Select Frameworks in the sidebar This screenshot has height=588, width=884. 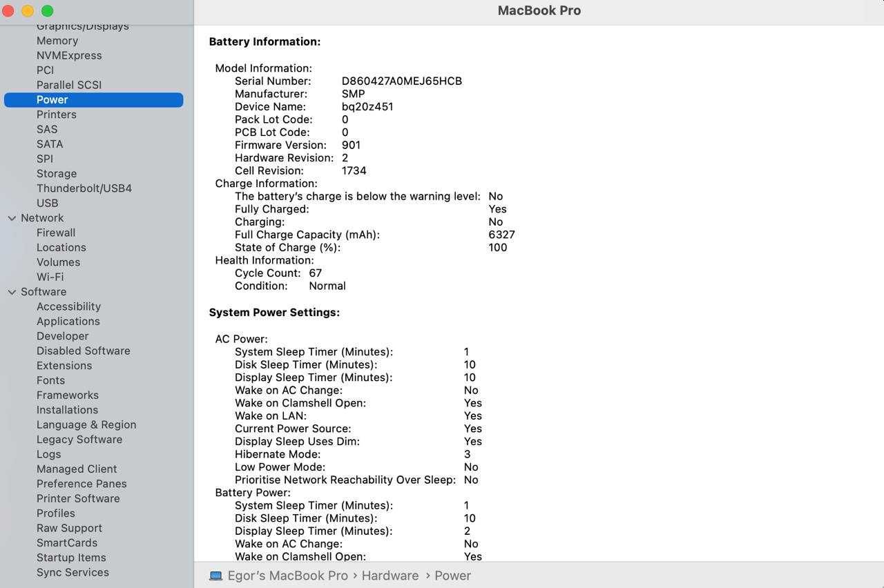(x=68, y=395)
